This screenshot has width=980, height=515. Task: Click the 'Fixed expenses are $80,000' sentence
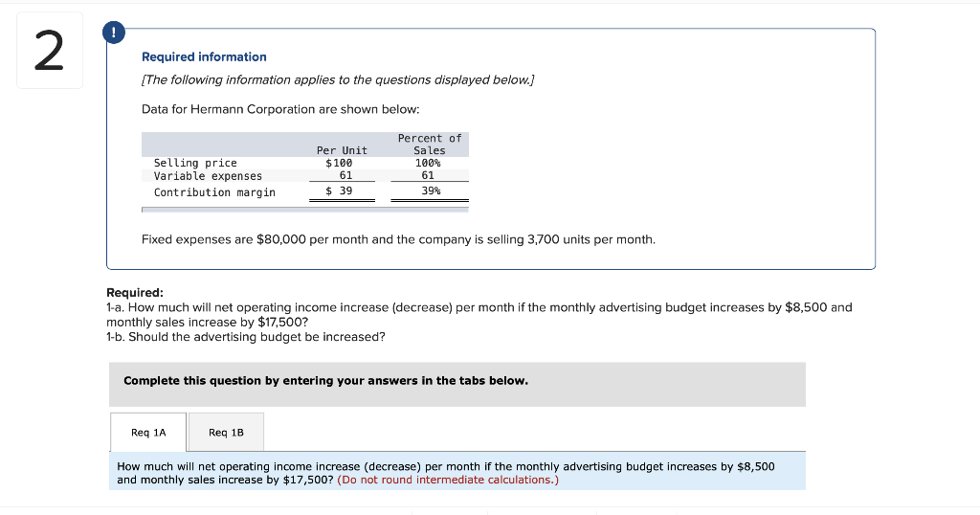(x=399, y=240)
